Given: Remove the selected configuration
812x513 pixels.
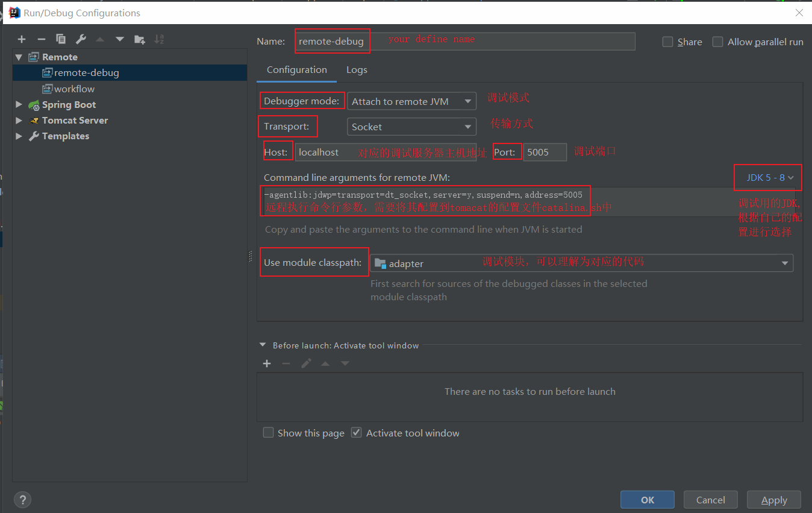Looking at the screenshot, I should tap(41, 39).
